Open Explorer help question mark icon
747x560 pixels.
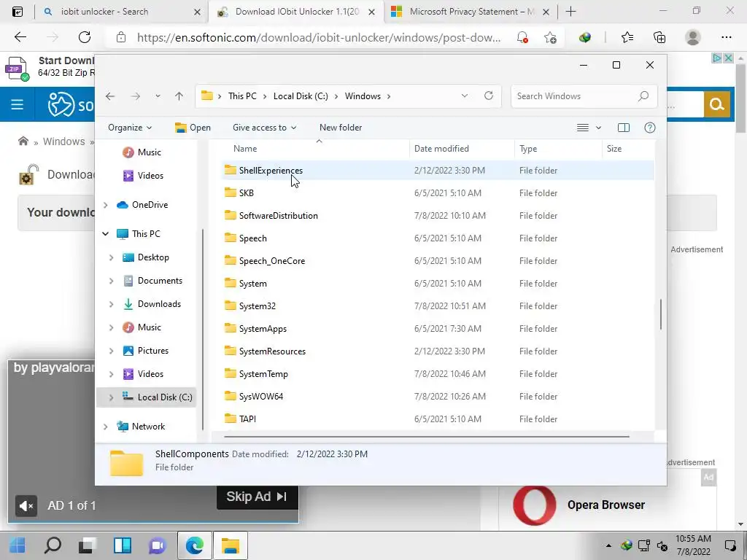(650, 128)
